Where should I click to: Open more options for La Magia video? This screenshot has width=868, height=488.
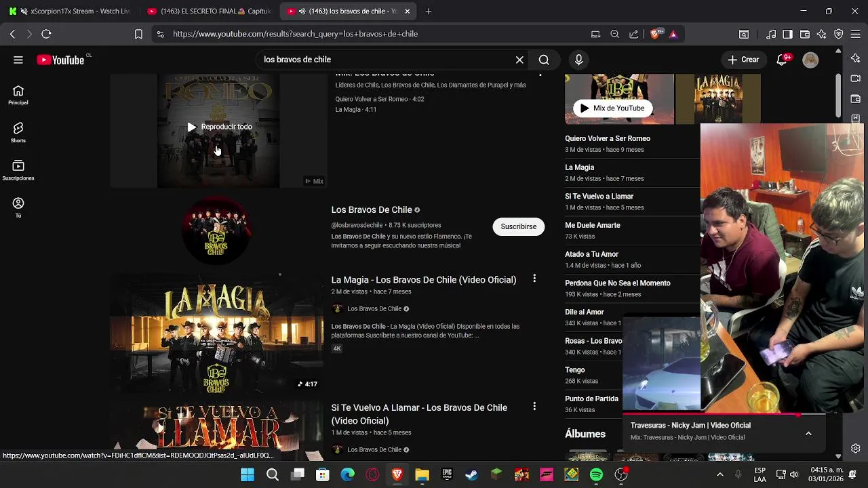point(534,279)
